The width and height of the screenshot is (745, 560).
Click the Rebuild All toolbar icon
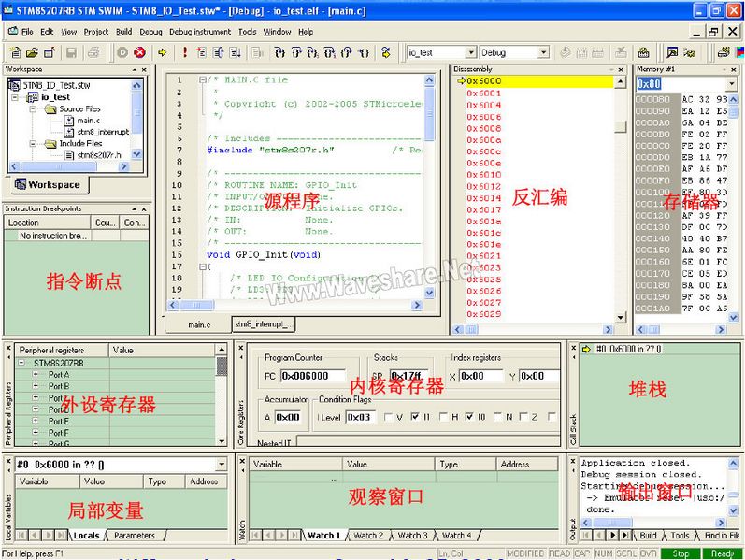pos(644,52)
